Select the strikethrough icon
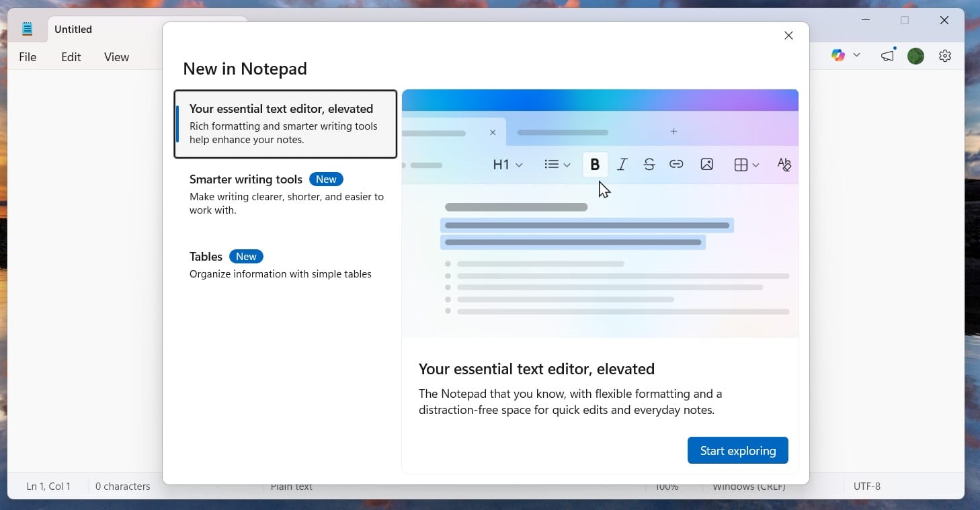 pos(649,164)
